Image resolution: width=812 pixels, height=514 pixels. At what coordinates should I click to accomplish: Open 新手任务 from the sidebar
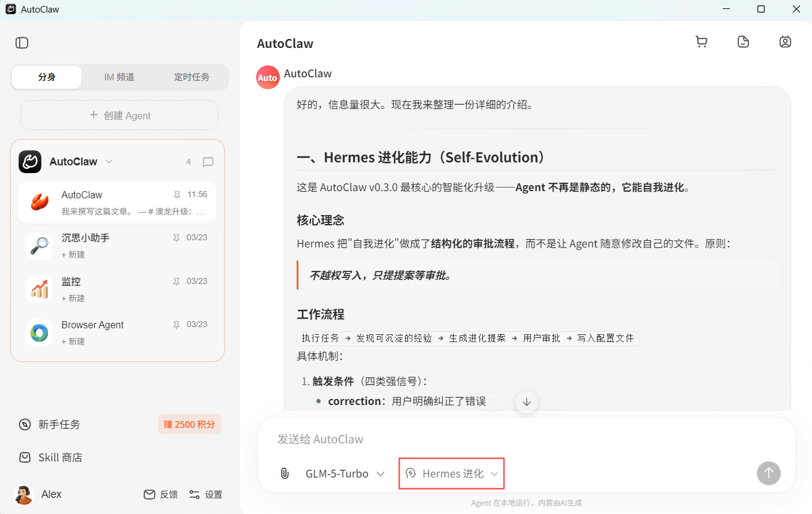pos(59,425)
